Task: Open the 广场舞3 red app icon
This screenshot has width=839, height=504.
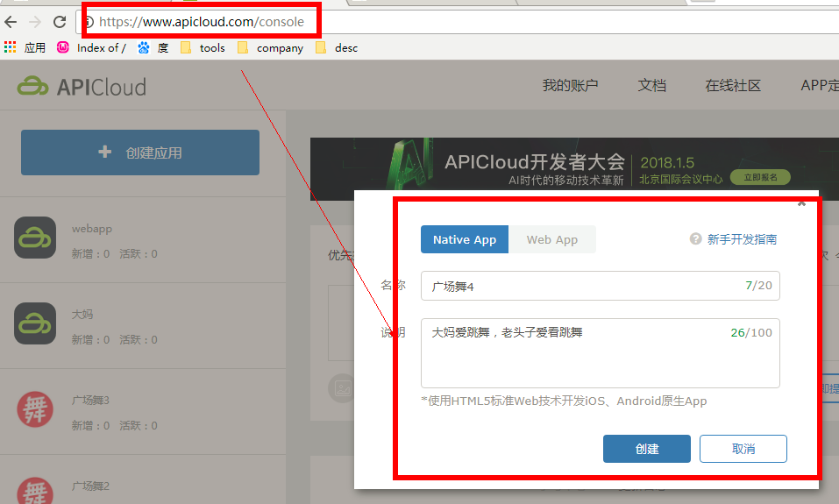Action: pos(35,410)
